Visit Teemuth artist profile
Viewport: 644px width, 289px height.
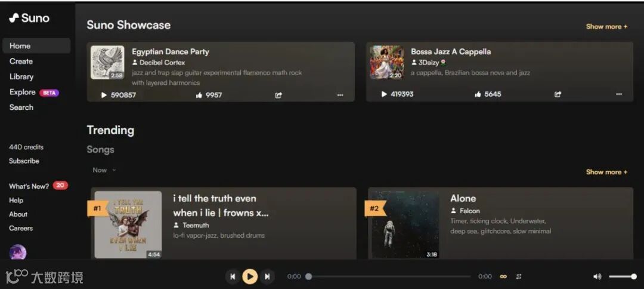[191, 225]
